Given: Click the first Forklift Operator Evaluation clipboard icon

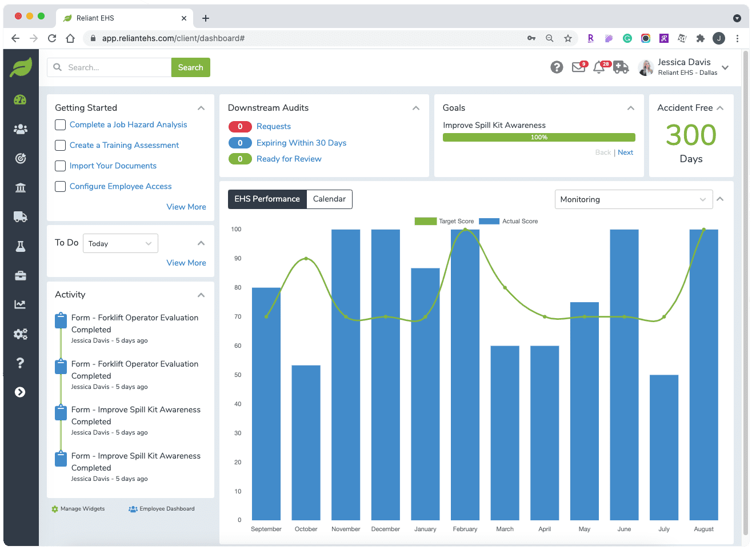Looking at the screenshot, I should (61, 320).
